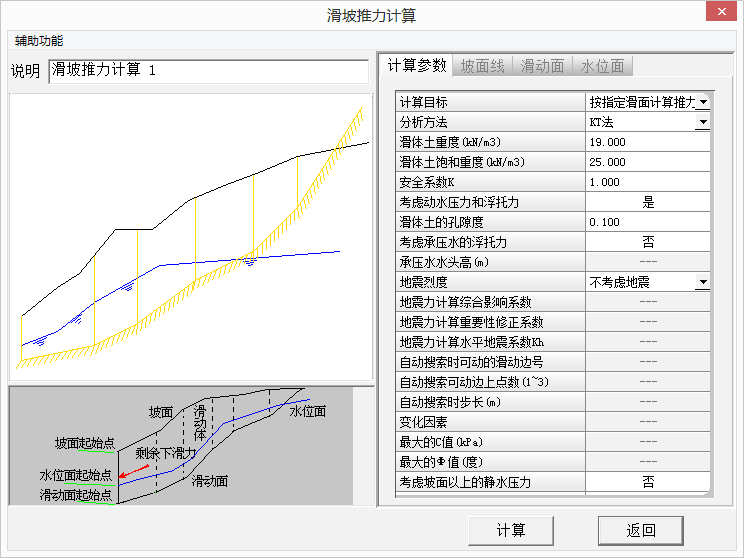Close the 滑坡推力计算 dialog window

point(719,13)
